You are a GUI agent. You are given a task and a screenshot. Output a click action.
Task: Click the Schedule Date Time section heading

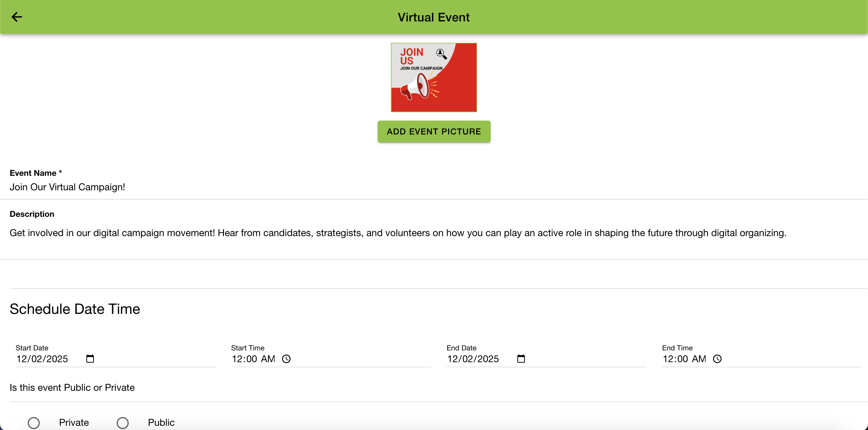[74, 308]
